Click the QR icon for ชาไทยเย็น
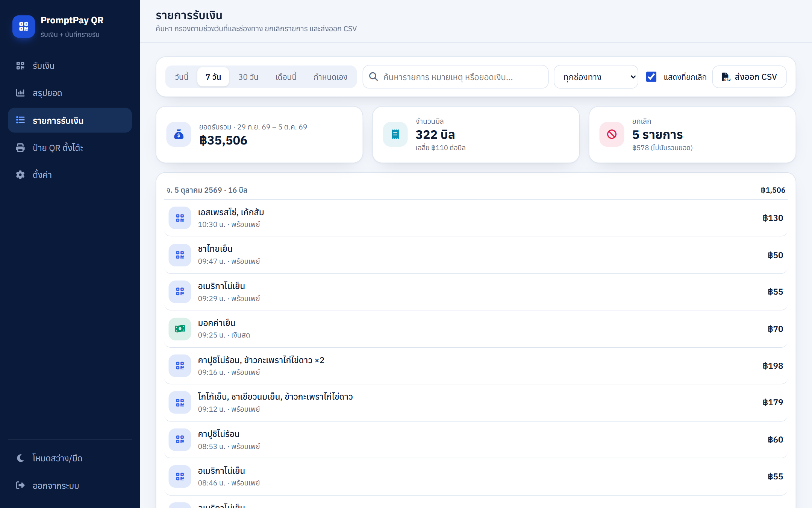The image size is (812, 508). coord(180,255)
